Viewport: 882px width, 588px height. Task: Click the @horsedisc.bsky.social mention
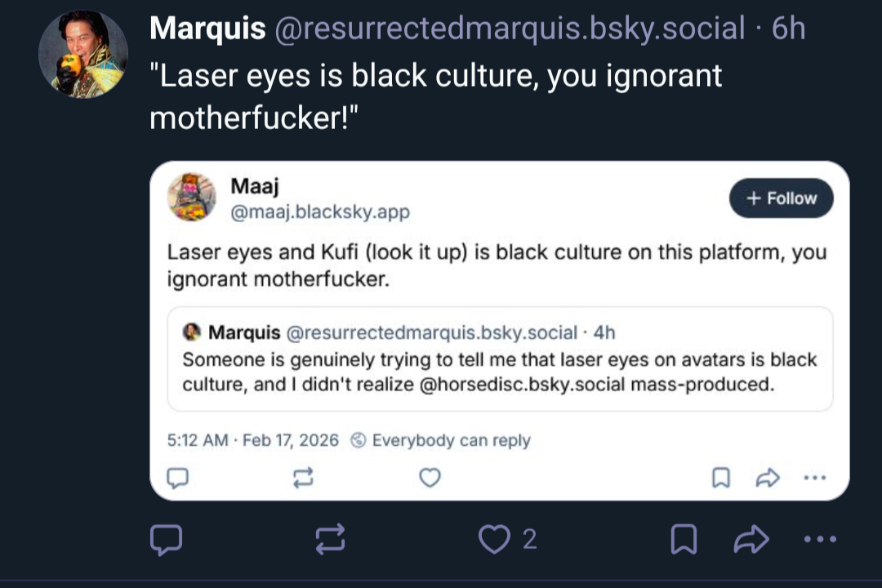[522, 384]
